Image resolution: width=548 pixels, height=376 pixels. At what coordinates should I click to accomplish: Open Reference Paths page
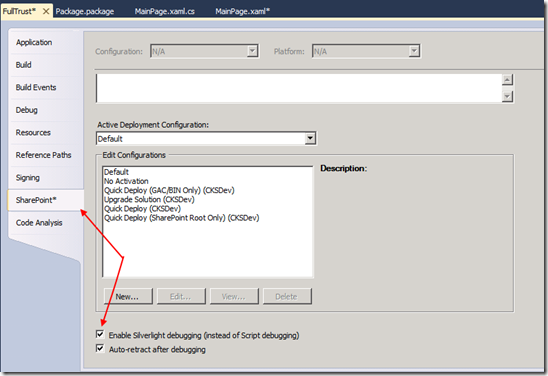tap(43, 155)
